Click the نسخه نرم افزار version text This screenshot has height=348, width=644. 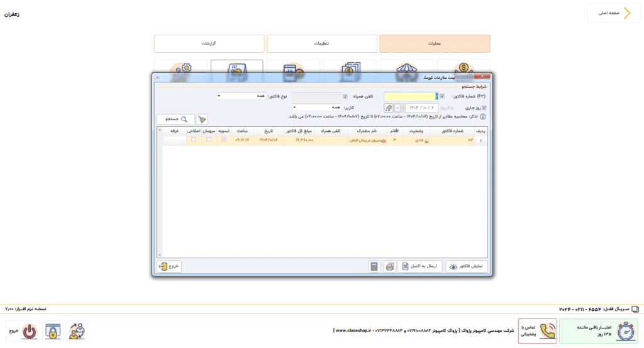25,308
